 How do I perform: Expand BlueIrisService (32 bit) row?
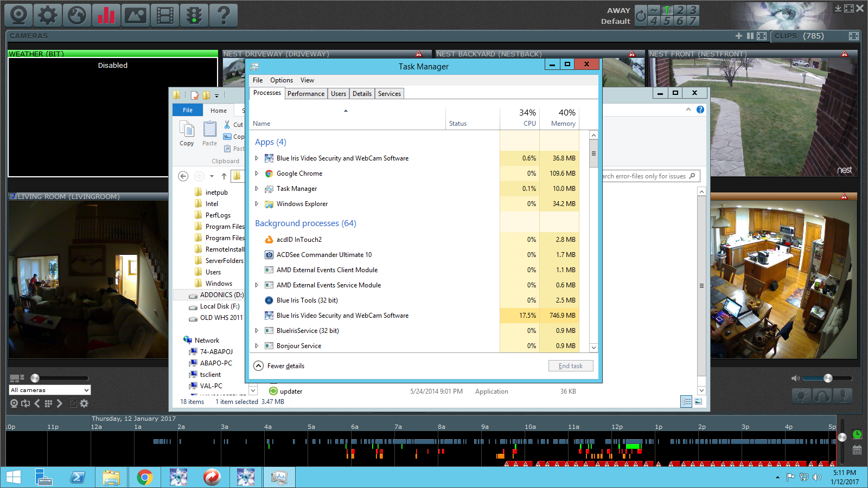(257, 331)
